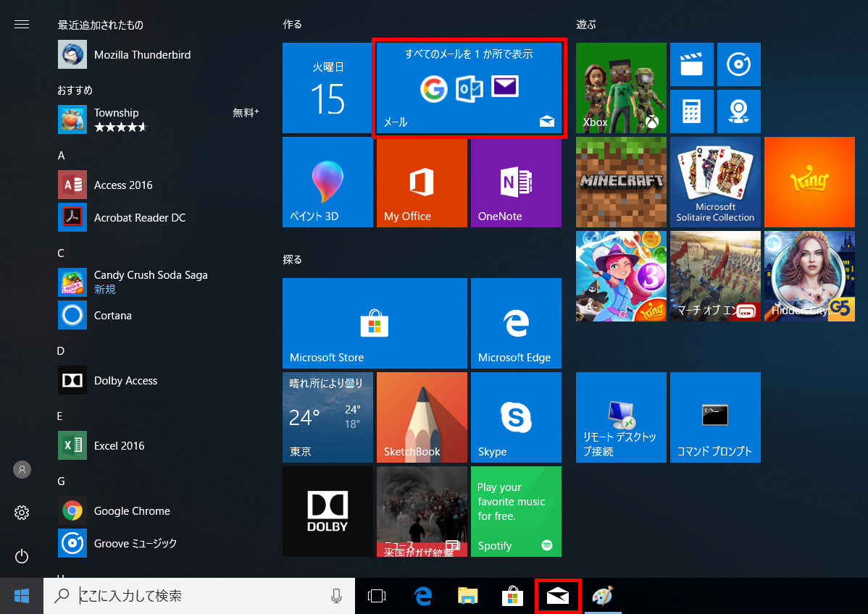This screenshot has height=614, width=868.
Task: Click the letter G header in app list
Action: (62, 481)
